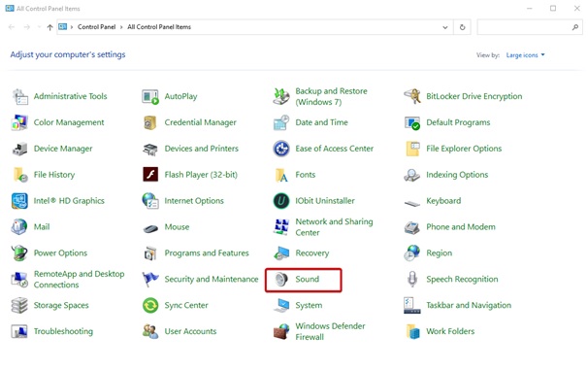Click the Network and Sharing Center link
The width and height of the screenshot is (588, 370).
coord(334,227)
